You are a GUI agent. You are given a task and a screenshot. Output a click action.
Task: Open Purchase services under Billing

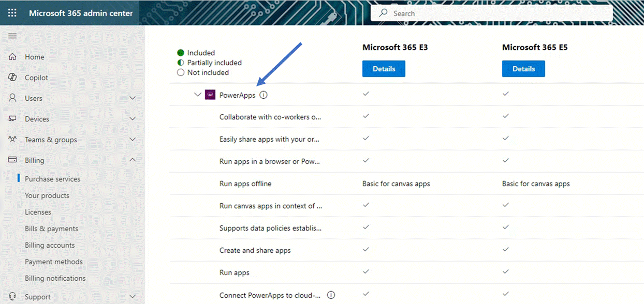[x=52, y=179]
